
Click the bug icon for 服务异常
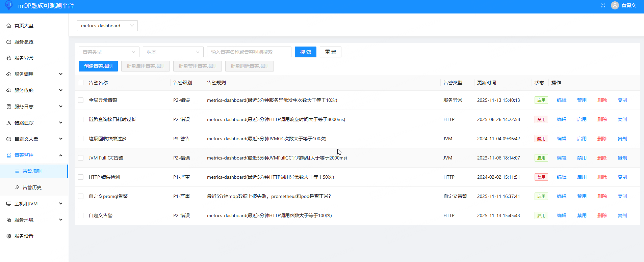coord(9,58)
